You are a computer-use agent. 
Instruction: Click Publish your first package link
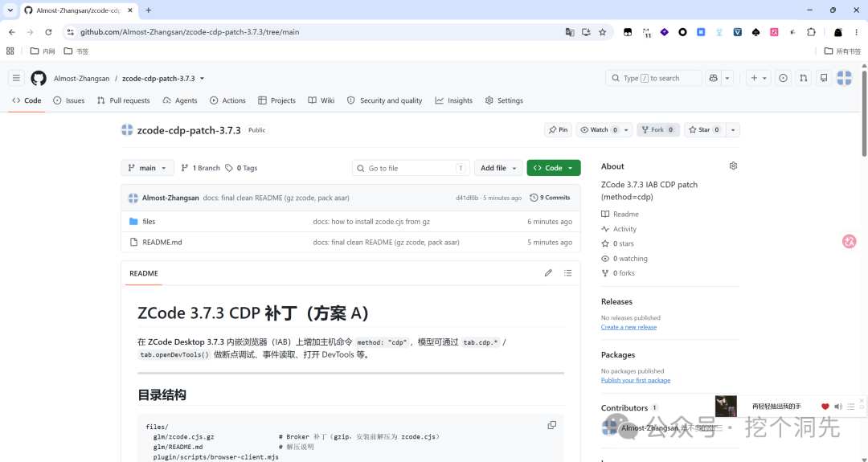pos(636,380)
